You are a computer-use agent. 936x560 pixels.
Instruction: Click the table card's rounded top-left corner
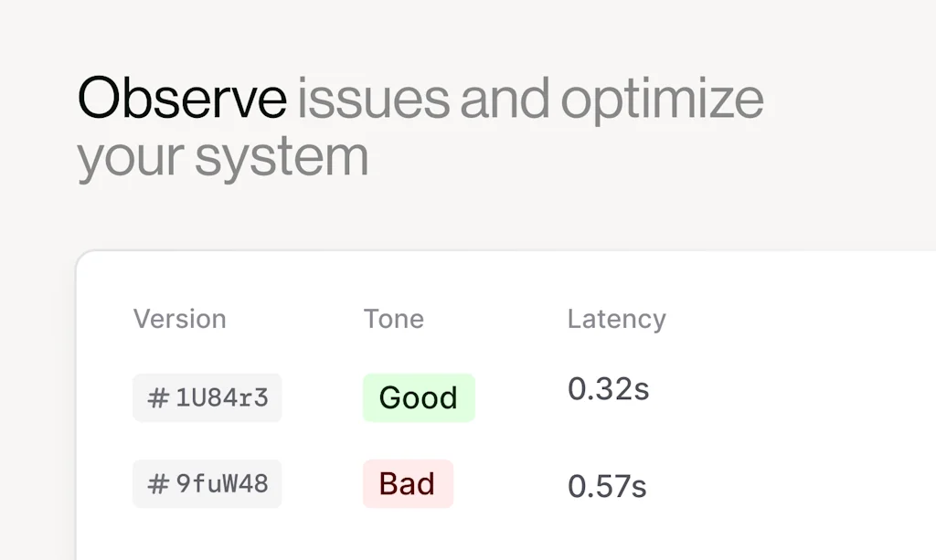tap(82, 258)
